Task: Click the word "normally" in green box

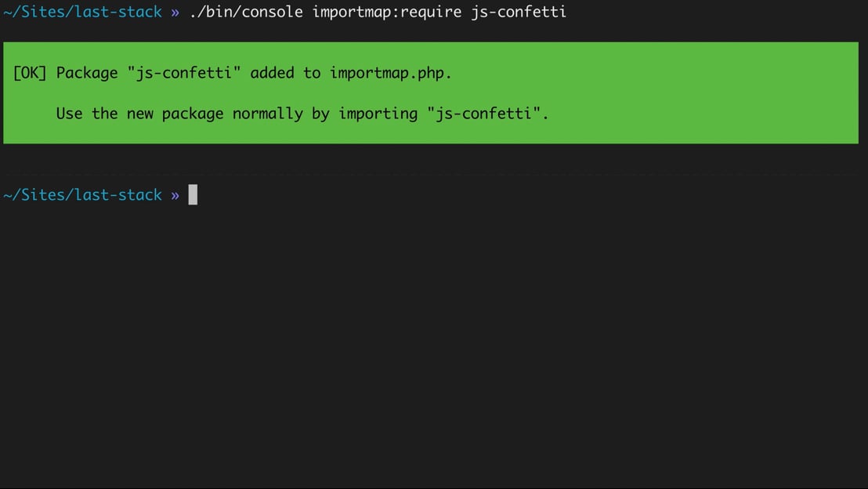Action: click(x=267, y=114)
